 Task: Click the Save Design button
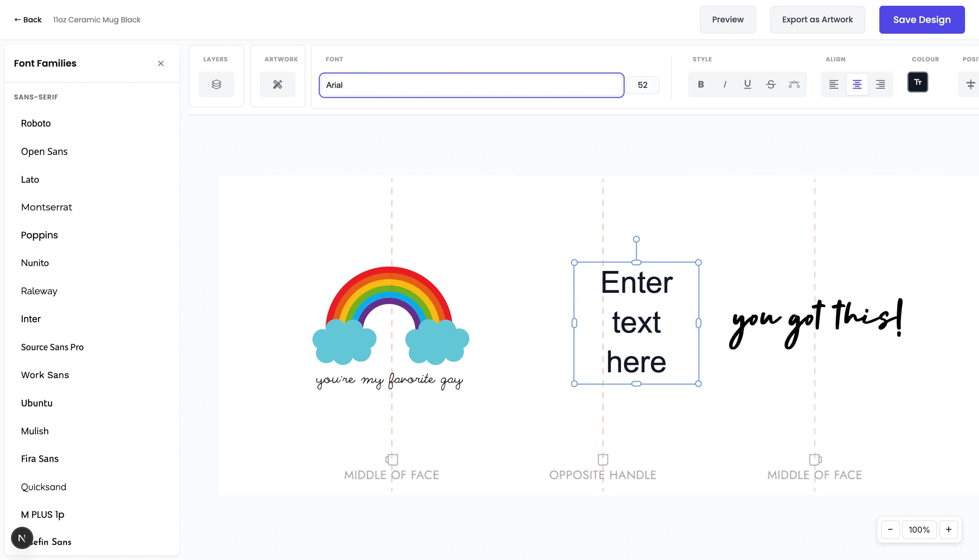pyautogui.click(x=922, y=20)
